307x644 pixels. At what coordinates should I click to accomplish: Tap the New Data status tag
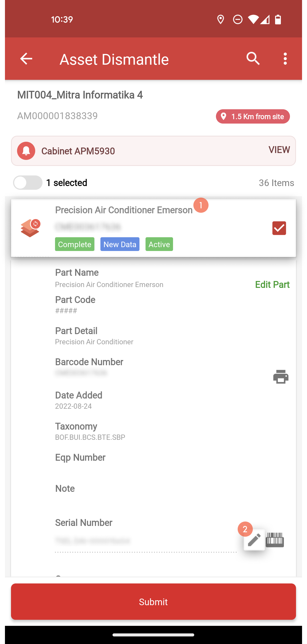(x=120, y=244)
